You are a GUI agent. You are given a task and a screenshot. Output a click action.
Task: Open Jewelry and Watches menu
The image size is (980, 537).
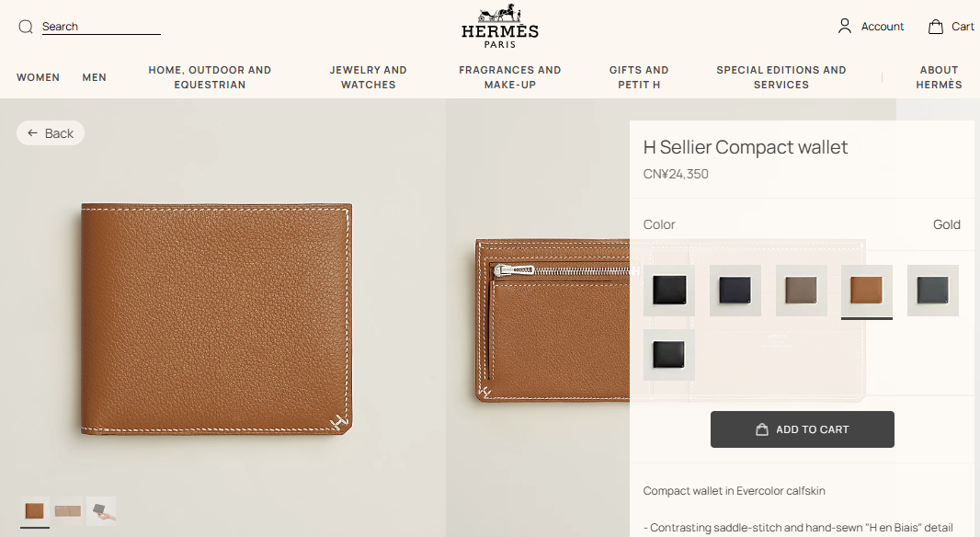point(368,77)
